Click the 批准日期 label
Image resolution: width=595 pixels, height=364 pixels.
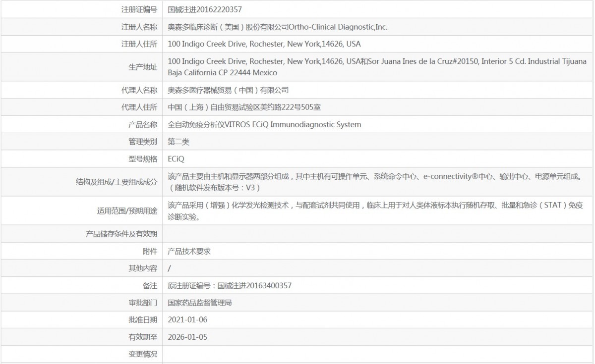click(143, 320)
